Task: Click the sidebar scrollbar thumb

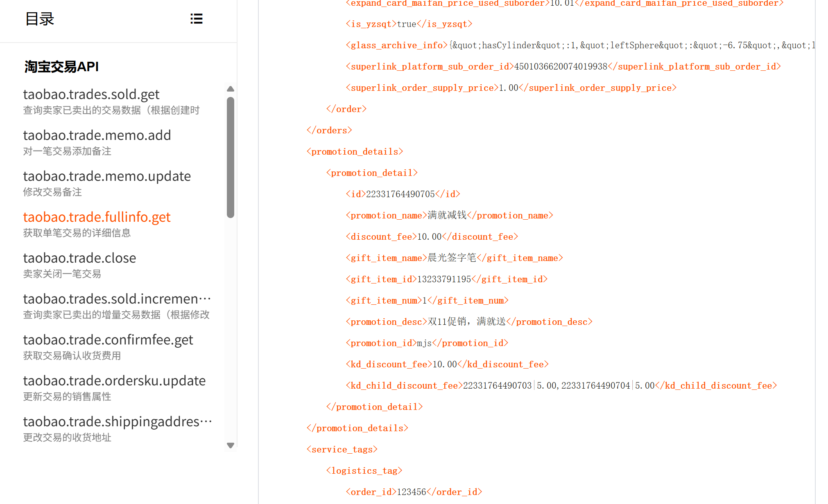Action: coord(231,157)
